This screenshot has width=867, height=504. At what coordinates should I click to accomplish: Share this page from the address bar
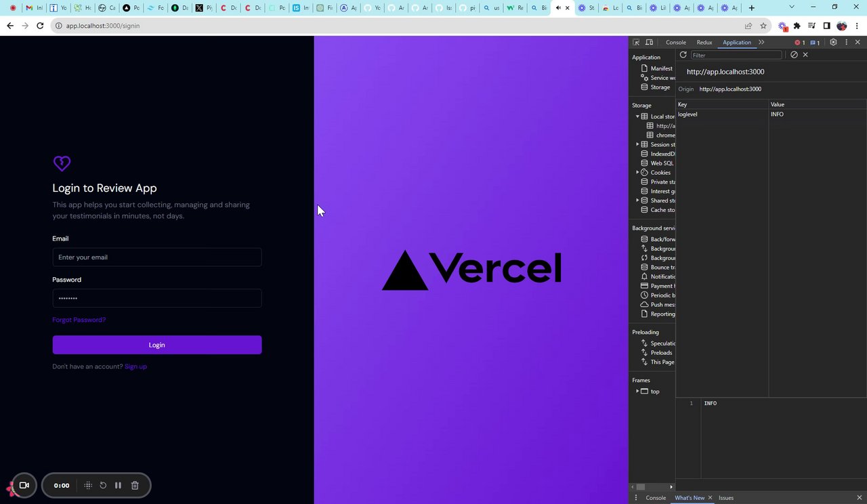pos(748,26)
